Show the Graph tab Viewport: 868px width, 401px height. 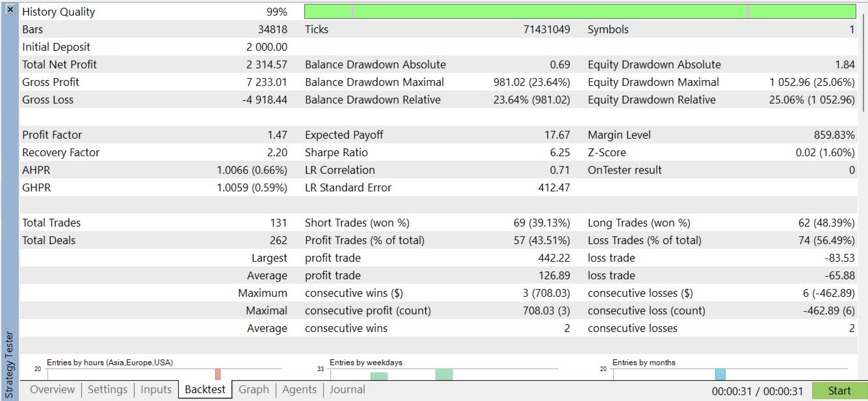click(x=254, y=390)
